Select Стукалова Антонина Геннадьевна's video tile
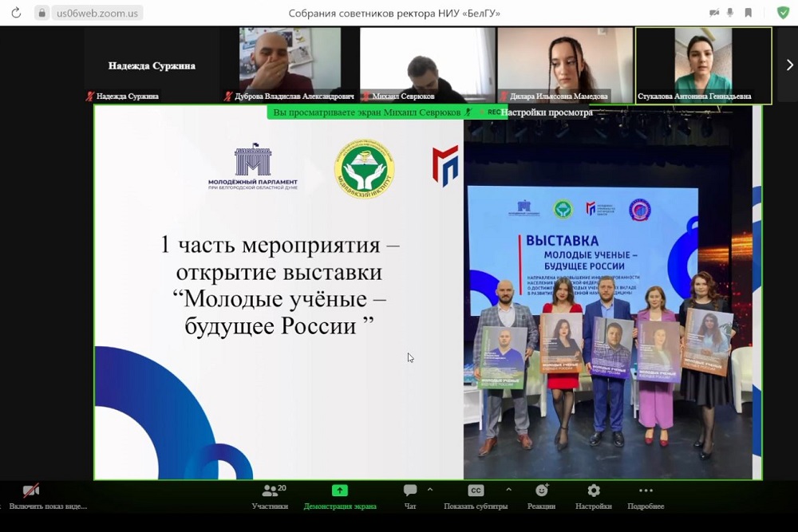The image size is (798, 532). coord(703,65)
